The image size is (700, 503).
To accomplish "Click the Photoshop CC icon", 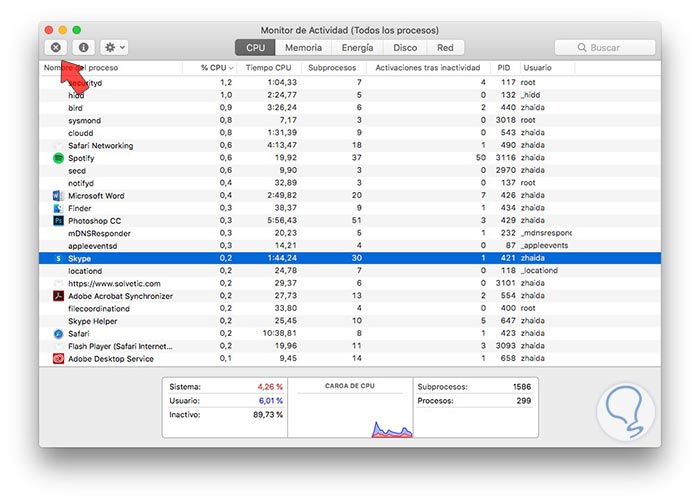I will 58,220.
